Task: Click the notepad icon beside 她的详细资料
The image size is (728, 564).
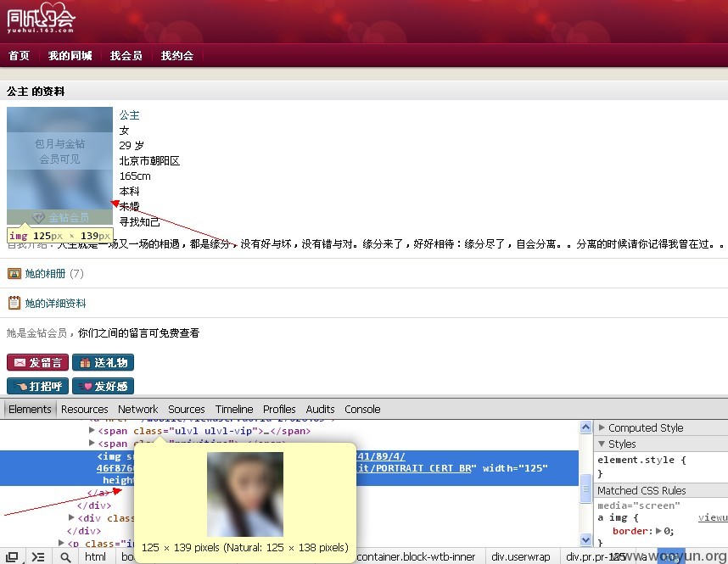Action: (x=14, y=303)
